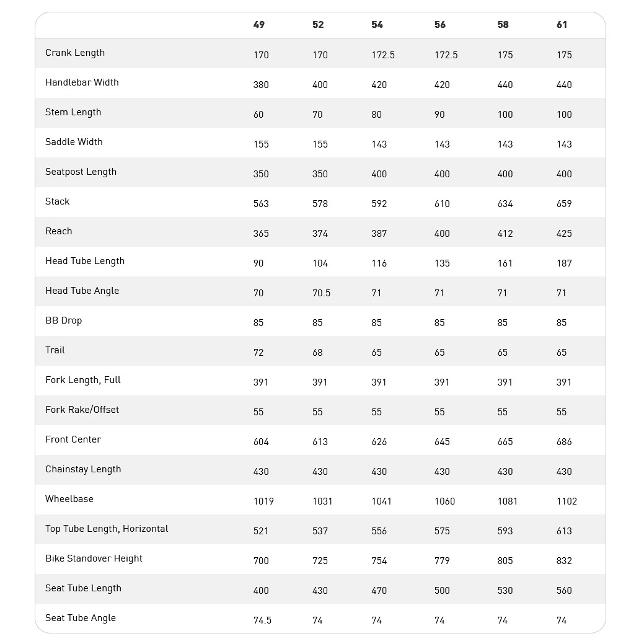Click the Reach row label
This screenshot has height=644, width=644.
[x=59, y=231]
